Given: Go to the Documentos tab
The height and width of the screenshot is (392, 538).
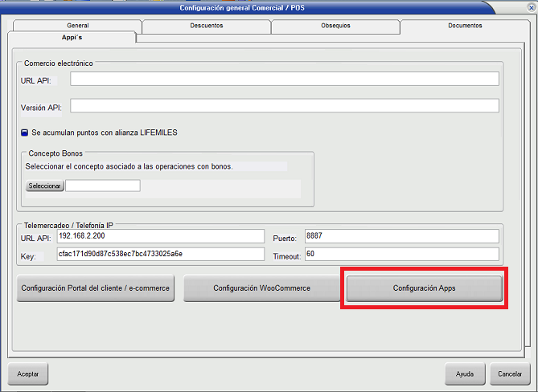Looking at the screenshot, I should [x=465, y=26].
